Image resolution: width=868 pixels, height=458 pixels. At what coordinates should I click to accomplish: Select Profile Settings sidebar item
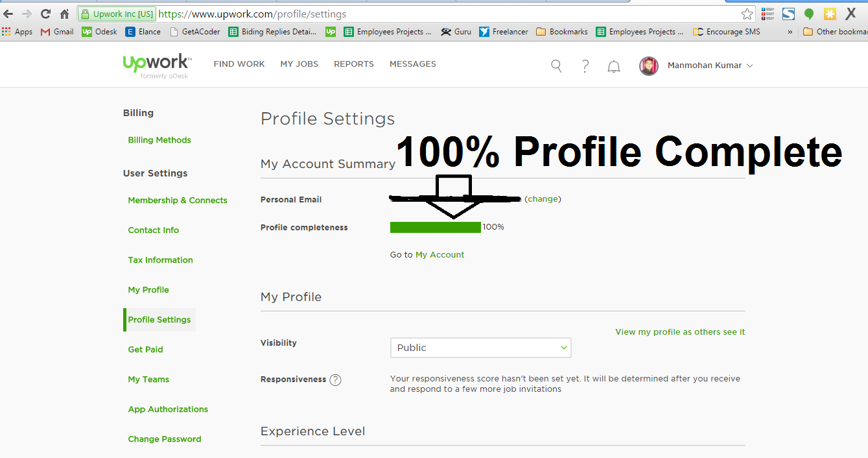(159, 320)
